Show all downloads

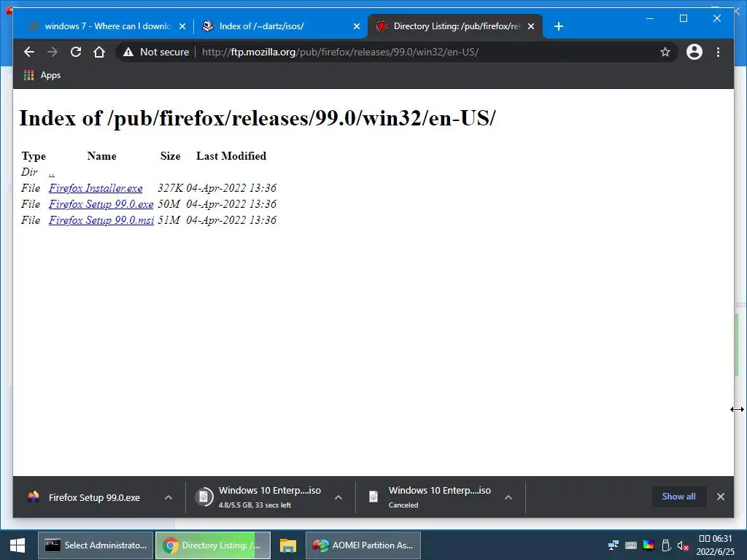[678, 496]
